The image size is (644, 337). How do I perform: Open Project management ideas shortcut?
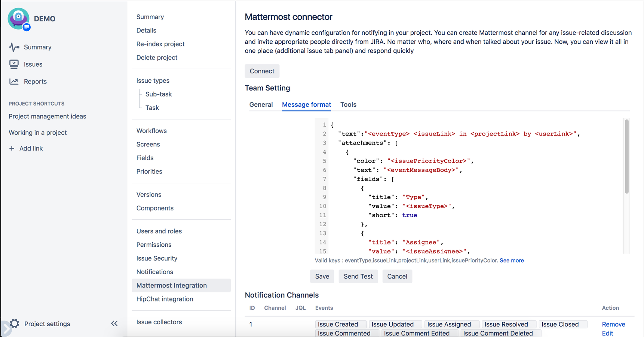pyautogui.click(x=47, y=116)
